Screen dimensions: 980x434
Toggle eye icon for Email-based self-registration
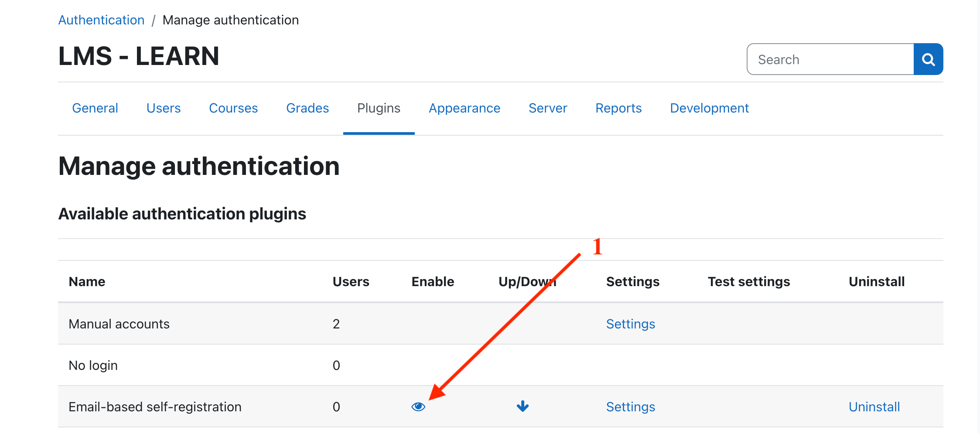tap(418, 407)
